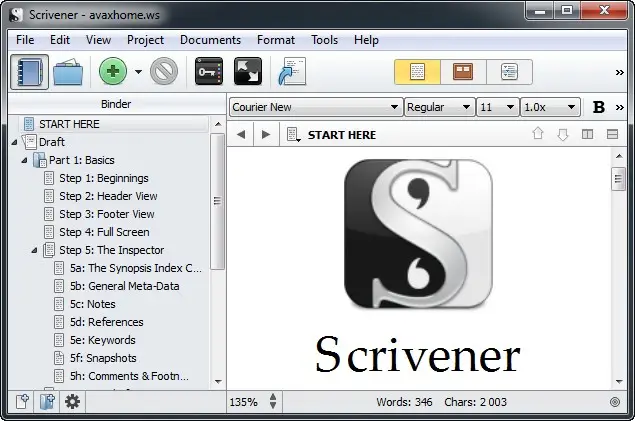
Task: Open 5a: The Synopsis Index Card
Action: pyautogui.click(x=135, y=268)
